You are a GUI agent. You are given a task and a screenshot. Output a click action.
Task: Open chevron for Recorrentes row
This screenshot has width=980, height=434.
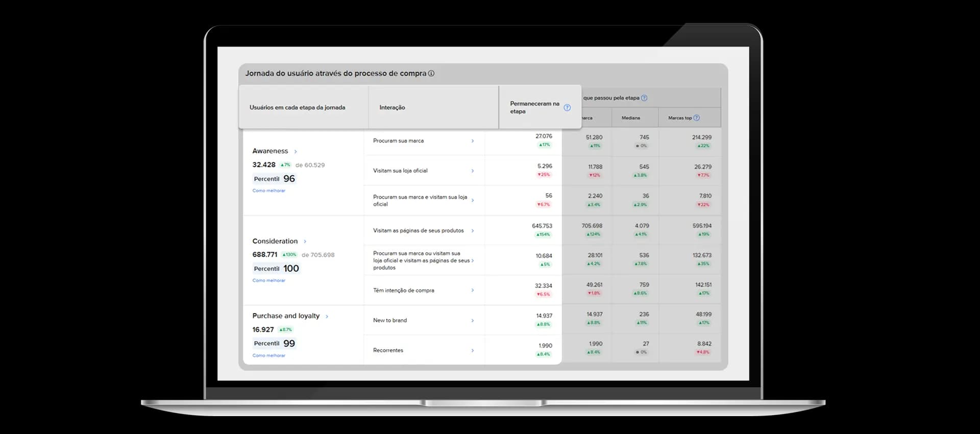pyautogui.click(x=473, y=351)
